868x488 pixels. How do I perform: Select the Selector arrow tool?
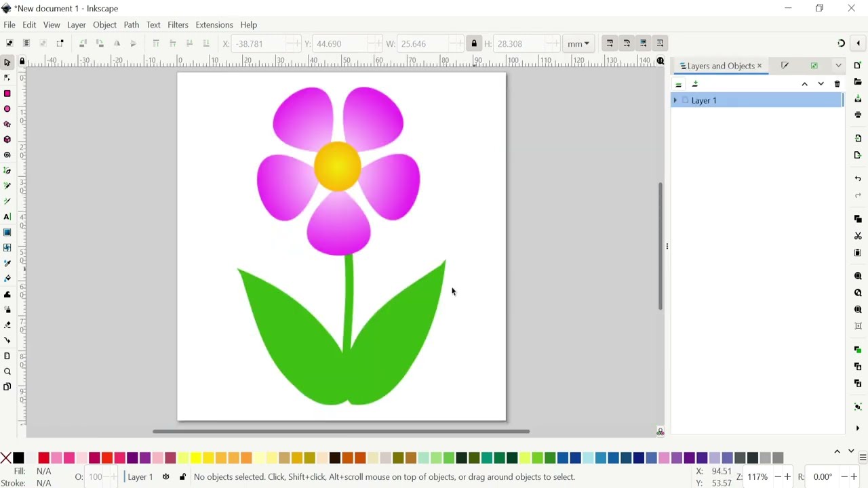tap(7, 62)
